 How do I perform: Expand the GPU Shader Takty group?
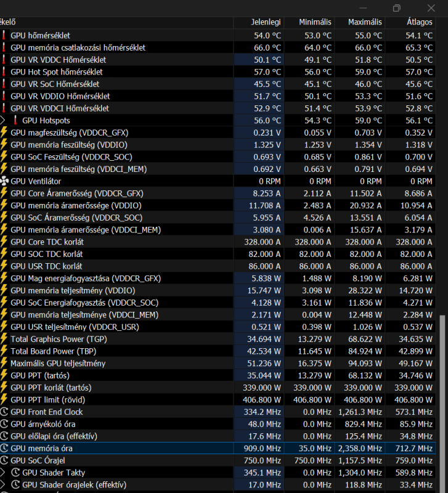2,473
